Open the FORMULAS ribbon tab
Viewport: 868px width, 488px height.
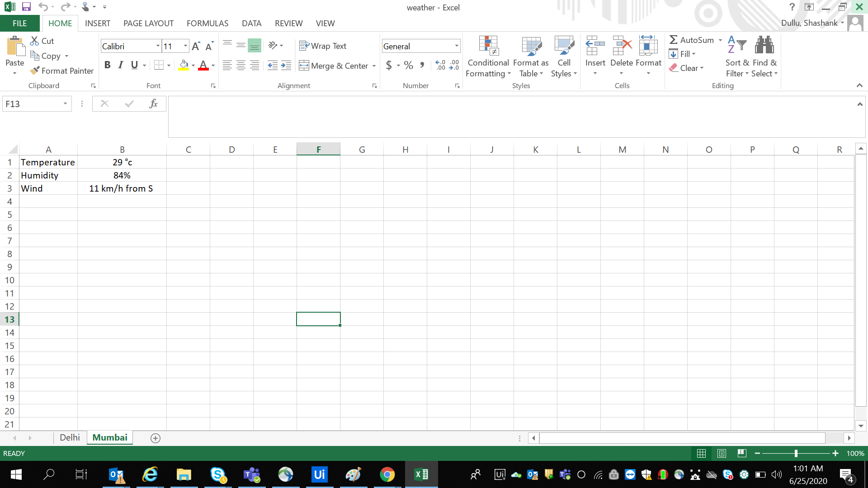[208, 23]
